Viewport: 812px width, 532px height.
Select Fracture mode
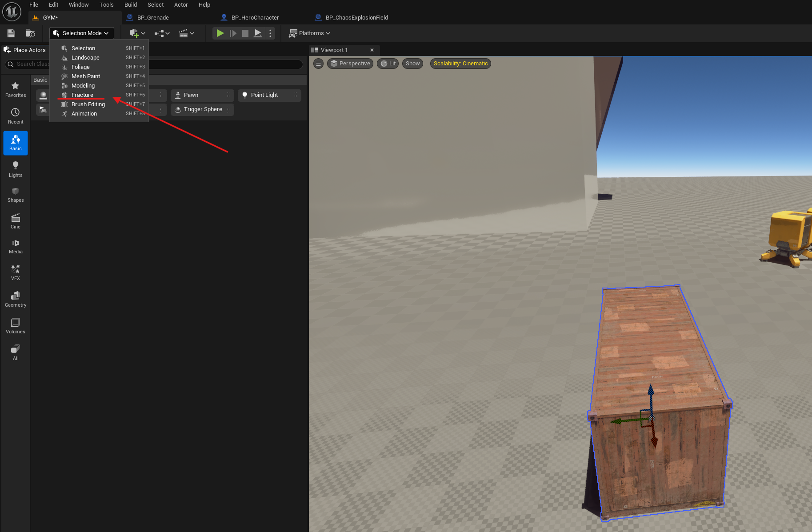click(x=99, y=95)
